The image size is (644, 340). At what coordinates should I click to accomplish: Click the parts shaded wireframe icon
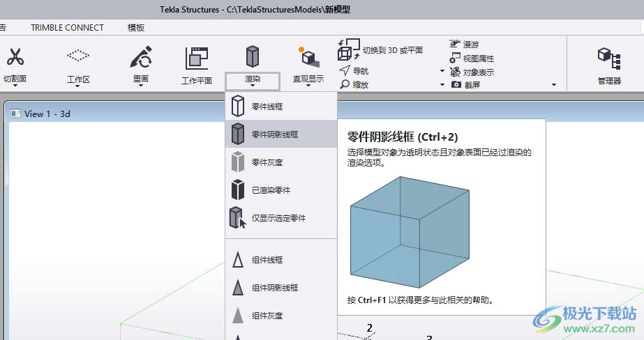click(x=238, y=134)
